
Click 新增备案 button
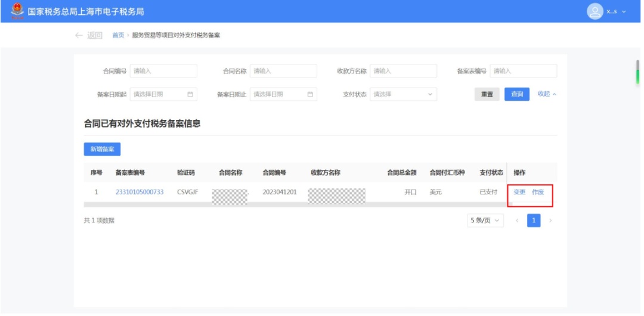point(103,149)
